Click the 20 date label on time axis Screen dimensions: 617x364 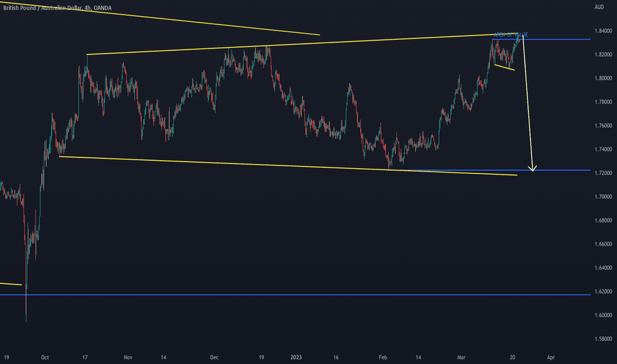point(512,357)
